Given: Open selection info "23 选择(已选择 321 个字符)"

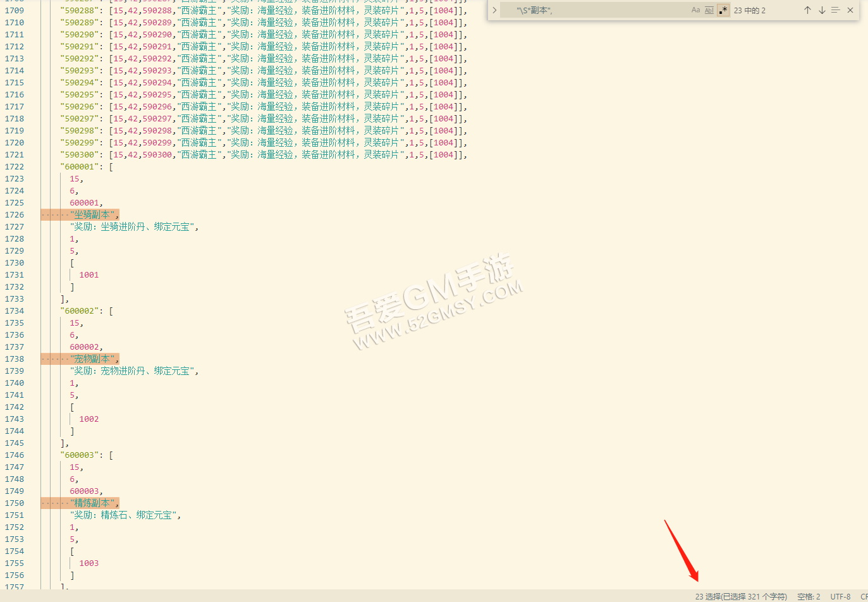Looking at the screenshot, I should coord(741,596).
